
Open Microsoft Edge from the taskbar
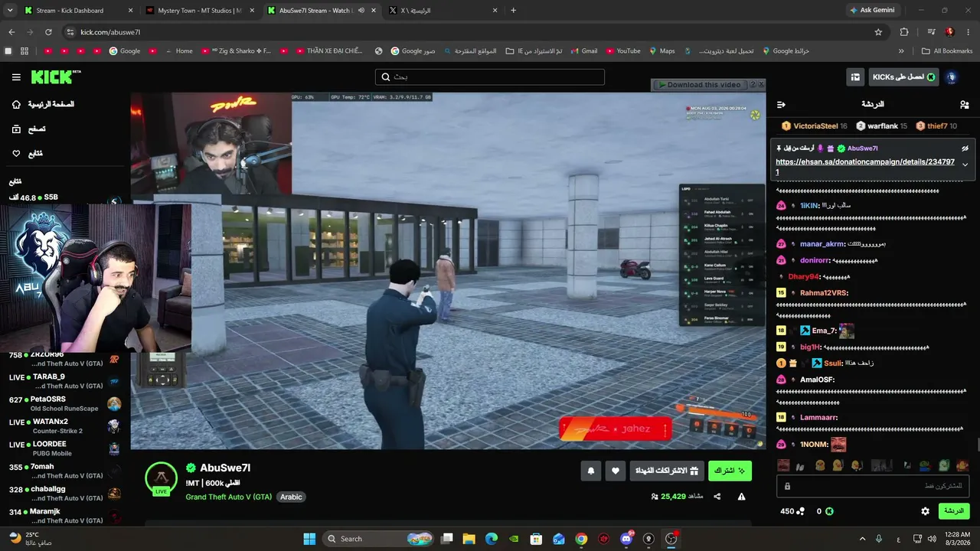492,539
